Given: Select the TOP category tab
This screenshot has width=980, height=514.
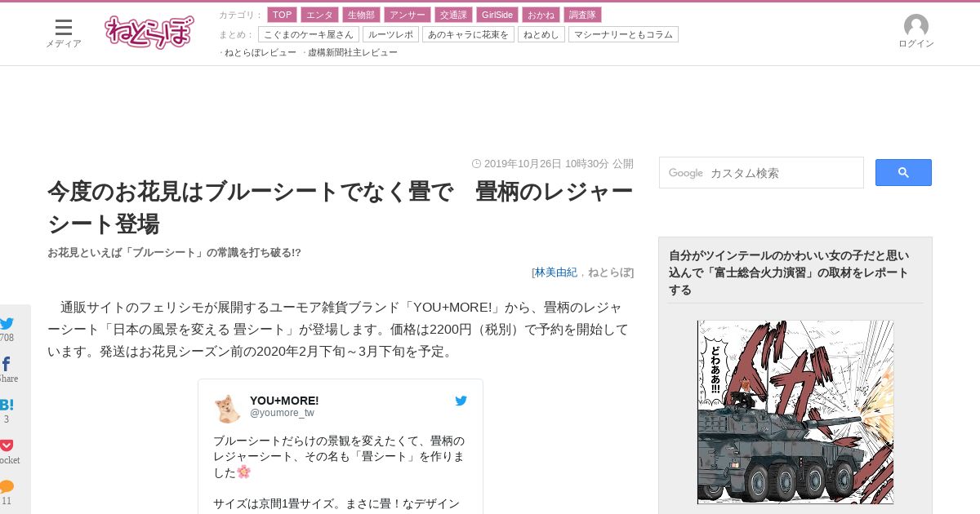Looking at the screenshot, I should [x=282, y=15].
